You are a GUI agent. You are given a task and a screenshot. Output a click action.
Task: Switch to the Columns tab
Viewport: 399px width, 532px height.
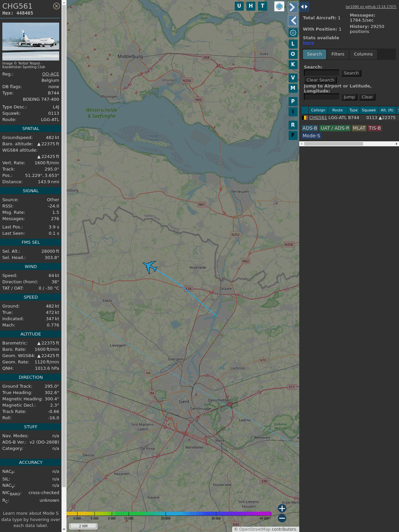363,54
